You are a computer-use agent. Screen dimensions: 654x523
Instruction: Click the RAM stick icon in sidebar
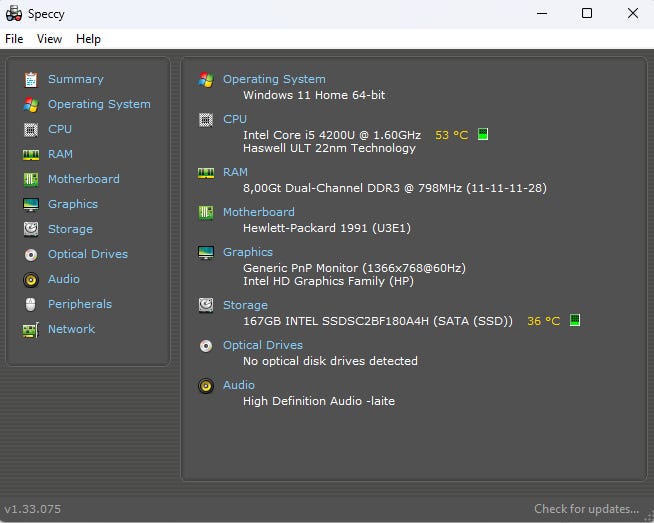tap(31, 155)
